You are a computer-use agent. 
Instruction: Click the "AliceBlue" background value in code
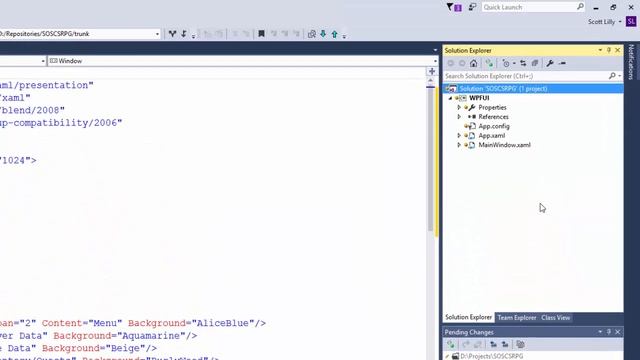(x=222, y=323)
